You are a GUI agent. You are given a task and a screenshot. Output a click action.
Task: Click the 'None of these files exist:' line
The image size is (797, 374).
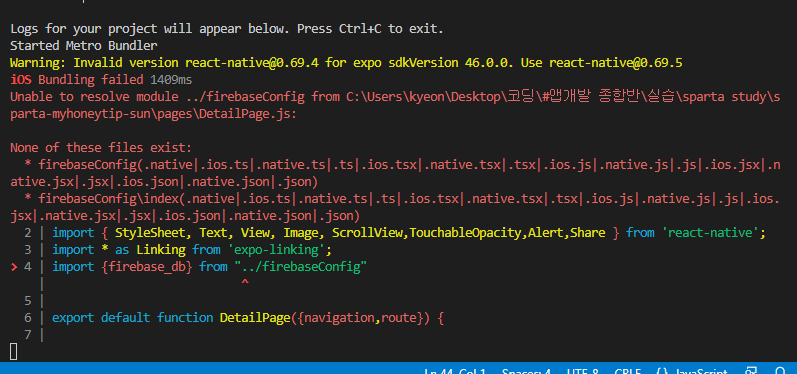[x=101, y=148]
